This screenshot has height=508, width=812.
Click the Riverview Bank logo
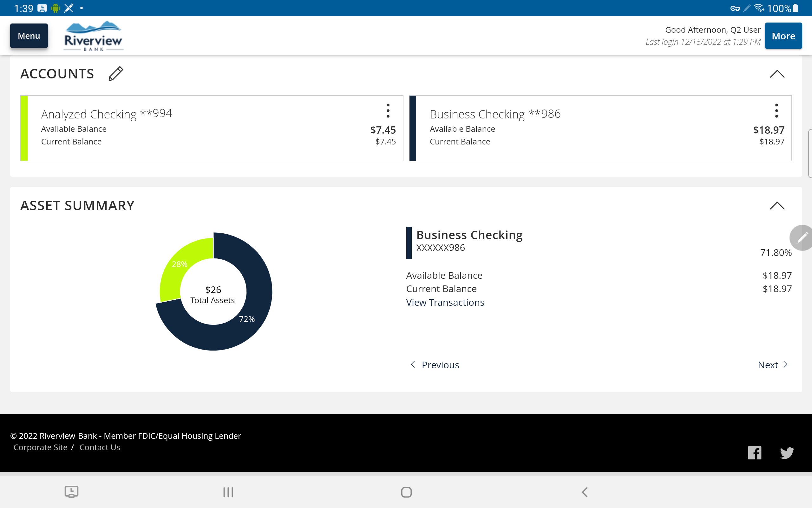(93, 36)
